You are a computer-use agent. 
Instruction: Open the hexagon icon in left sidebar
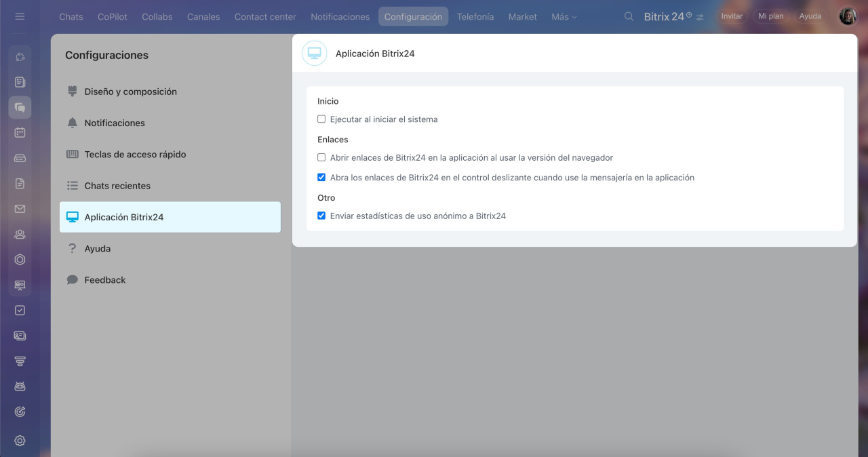click(20, 260)
